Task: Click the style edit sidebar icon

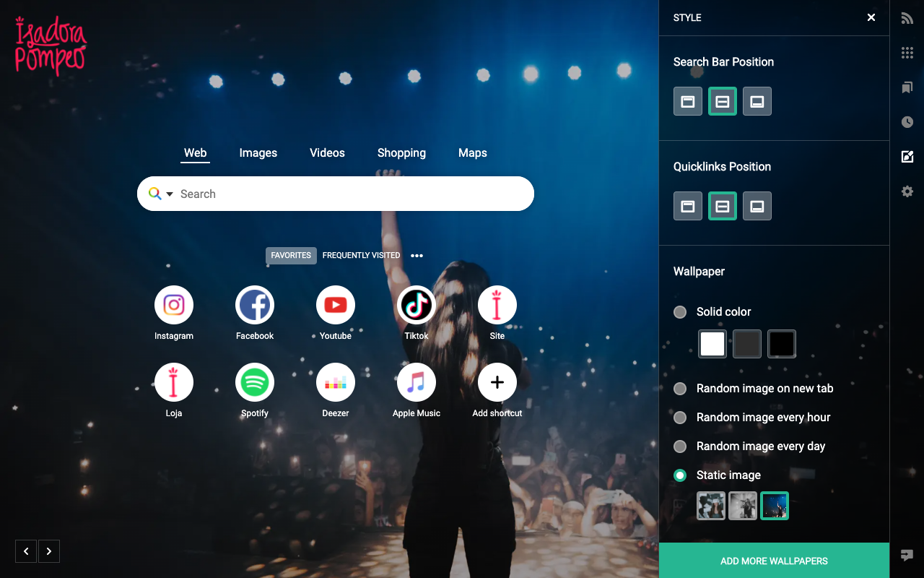Action: coord(907,157)
